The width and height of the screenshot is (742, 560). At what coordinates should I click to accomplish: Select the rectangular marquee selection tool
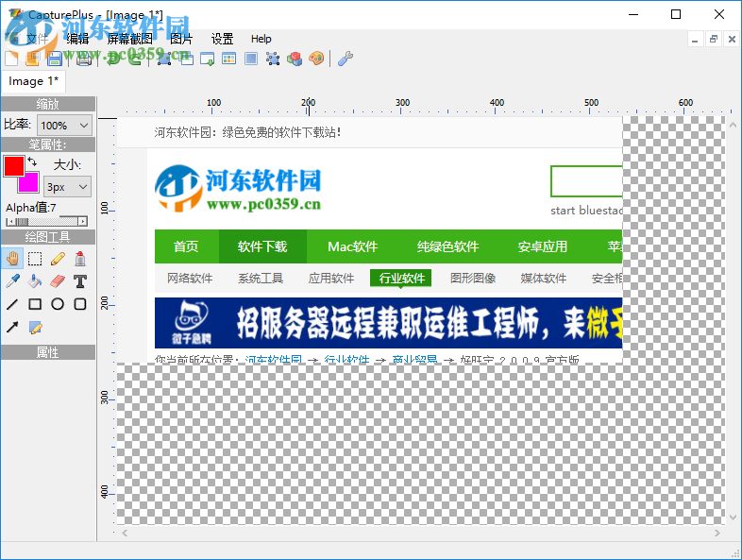[x=35, y=259]
